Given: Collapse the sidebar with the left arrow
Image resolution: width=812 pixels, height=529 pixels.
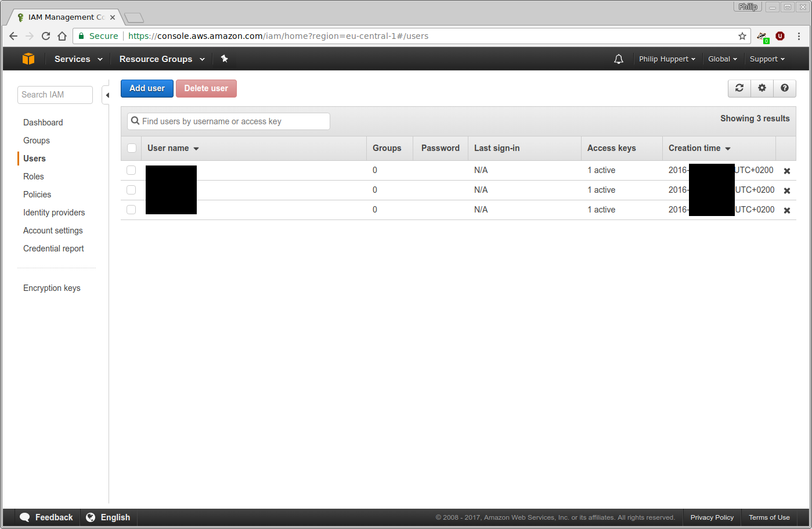Looking at the screenshot, I should [107, 94].
